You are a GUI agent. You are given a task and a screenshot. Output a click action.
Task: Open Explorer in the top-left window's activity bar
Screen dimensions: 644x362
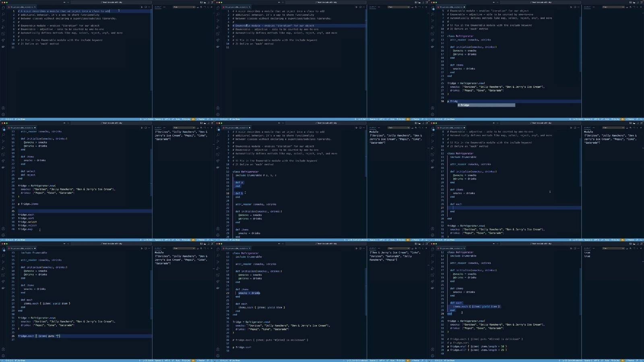[x=3, y=8]
